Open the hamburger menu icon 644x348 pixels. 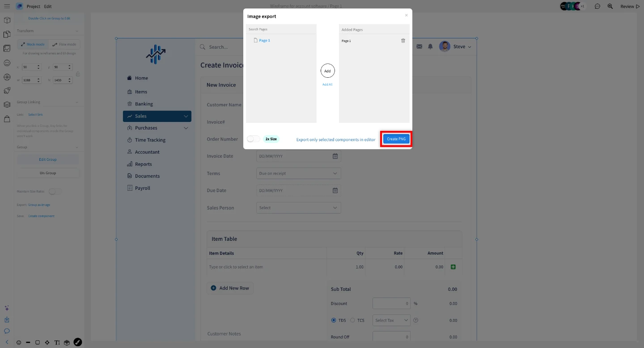click(x=7, y=6)
